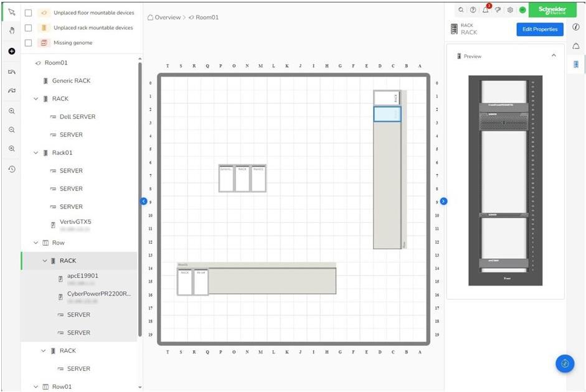Click the rack preview image
This screenshot has width=586, height=392.
coord(505,180)
